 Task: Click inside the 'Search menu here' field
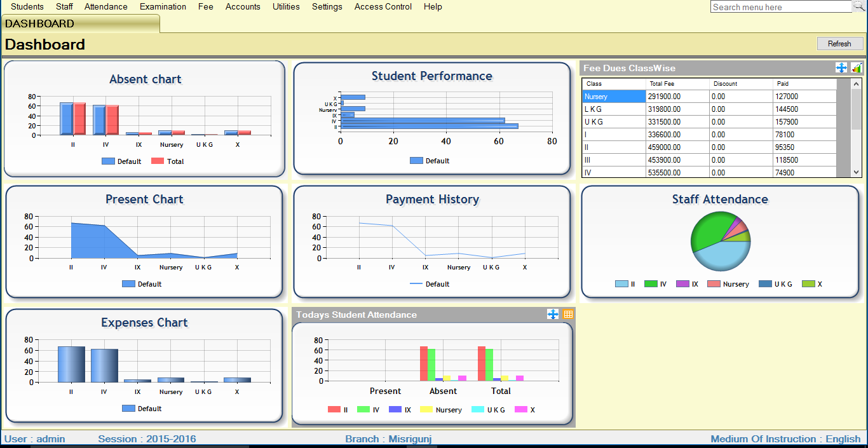click(780, 7)
